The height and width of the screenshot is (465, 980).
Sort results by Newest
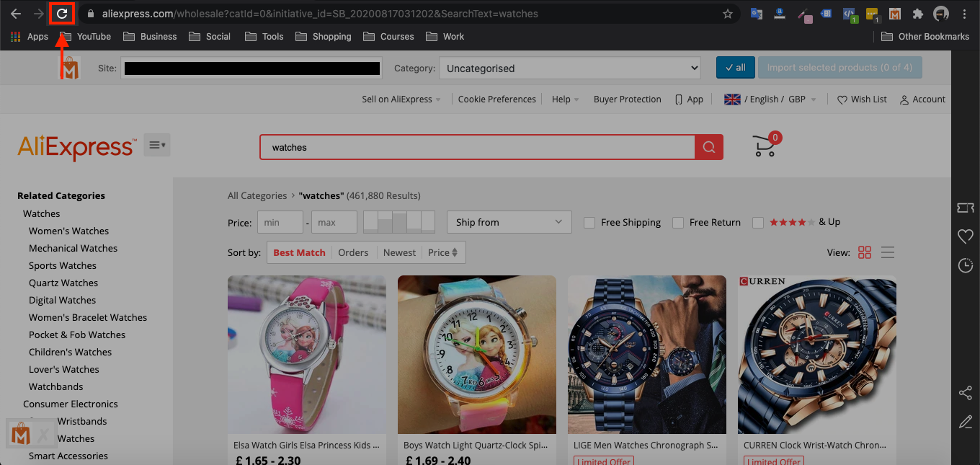(x=399, y=252)
